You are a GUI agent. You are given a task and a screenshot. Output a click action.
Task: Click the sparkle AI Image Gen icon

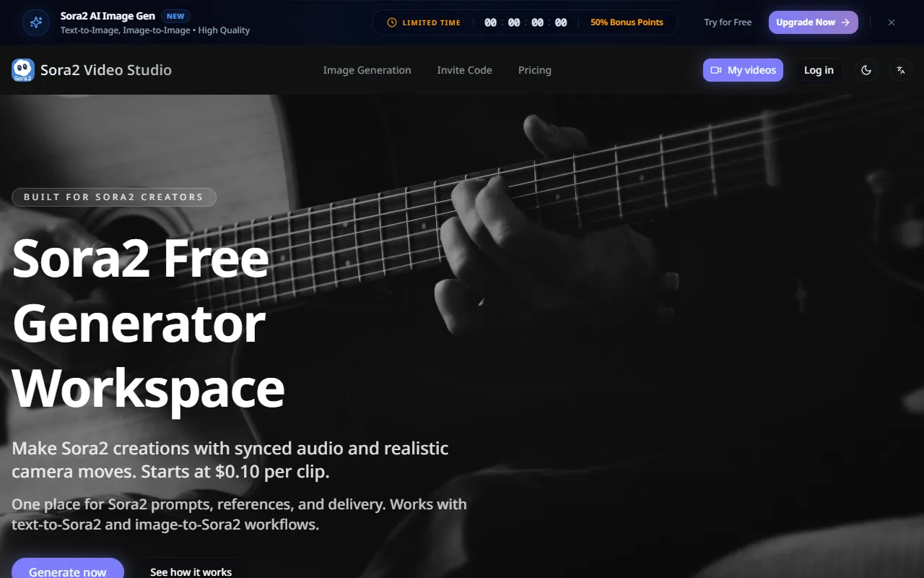tap(36, 22)
